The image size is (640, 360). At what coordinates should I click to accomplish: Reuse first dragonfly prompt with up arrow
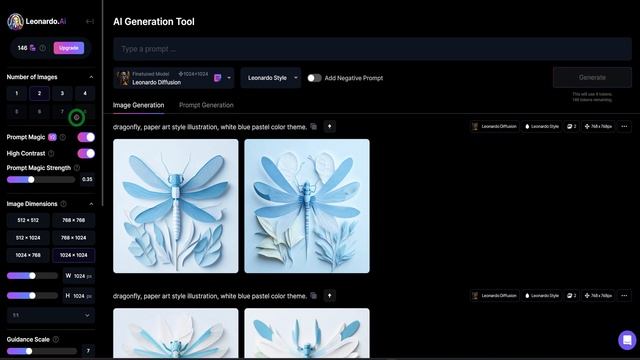tap(329, 127)
